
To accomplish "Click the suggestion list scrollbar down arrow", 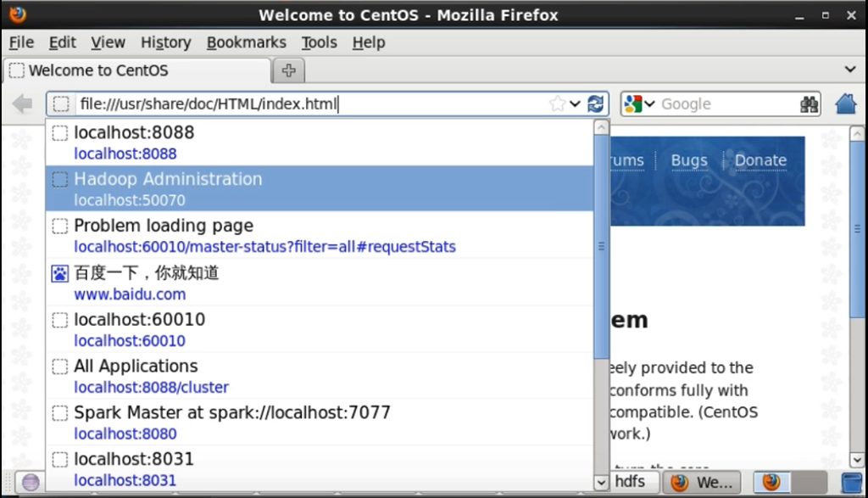I will click(x=601, y=483).
